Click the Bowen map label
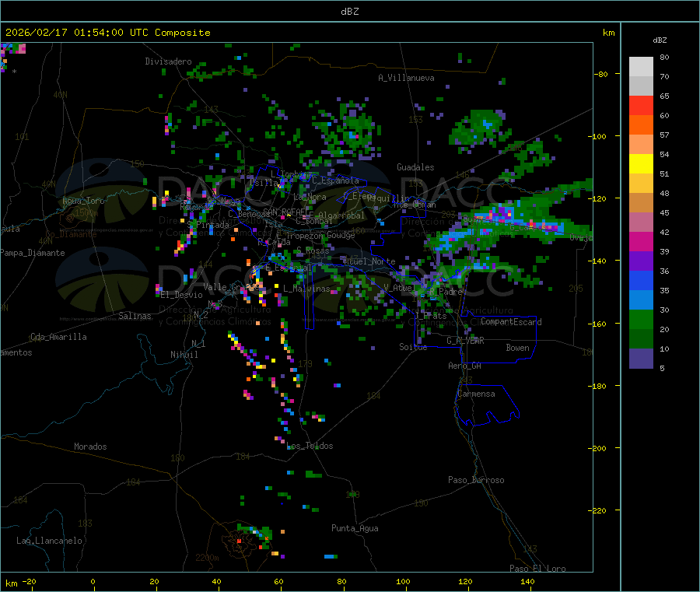 (517, 348)
